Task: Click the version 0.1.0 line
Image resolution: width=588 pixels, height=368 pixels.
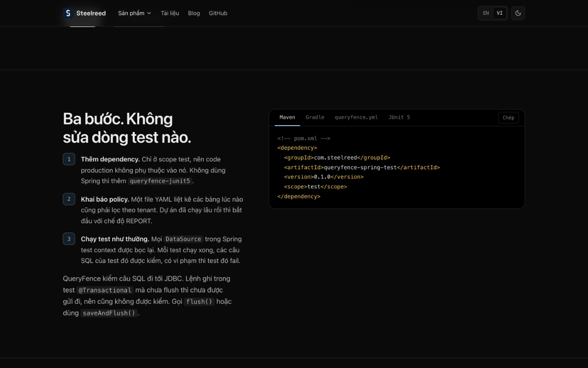Action: pyautogui.click(x=324, y=177)
